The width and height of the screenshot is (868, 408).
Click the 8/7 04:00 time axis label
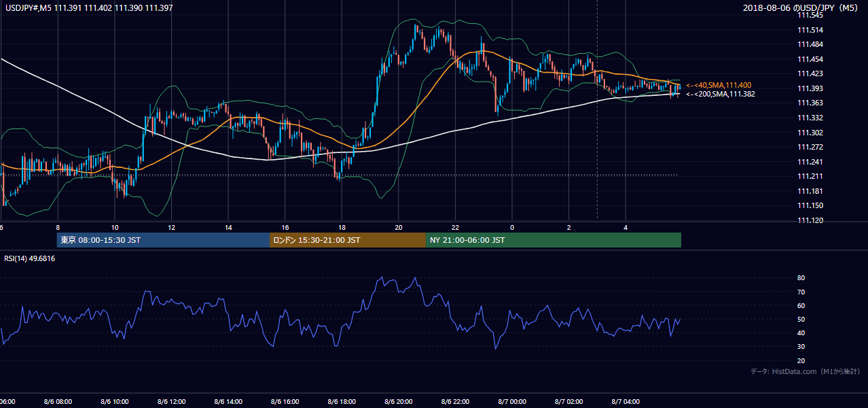coord(626,402)
